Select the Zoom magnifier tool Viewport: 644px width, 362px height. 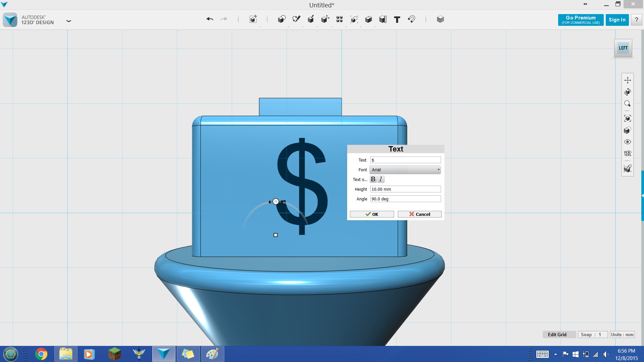tap(628, 104)
